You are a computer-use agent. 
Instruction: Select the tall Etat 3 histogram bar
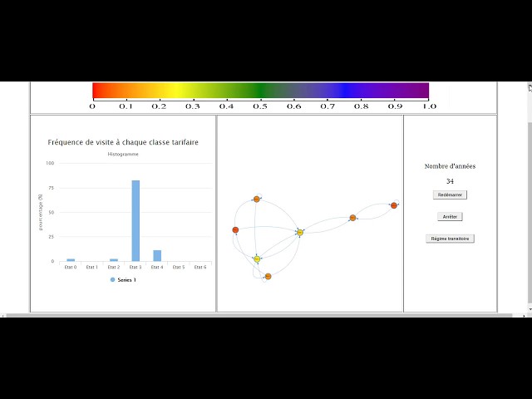coord(135,221)
